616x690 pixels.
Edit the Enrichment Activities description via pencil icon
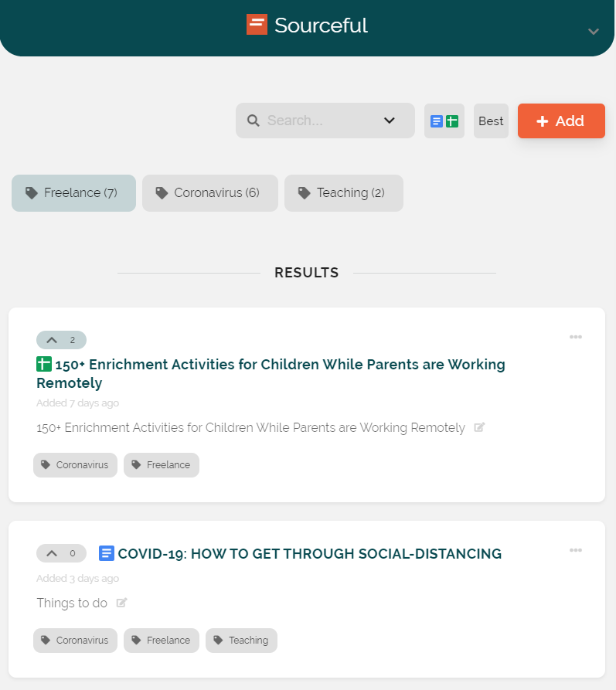[479, 427]
